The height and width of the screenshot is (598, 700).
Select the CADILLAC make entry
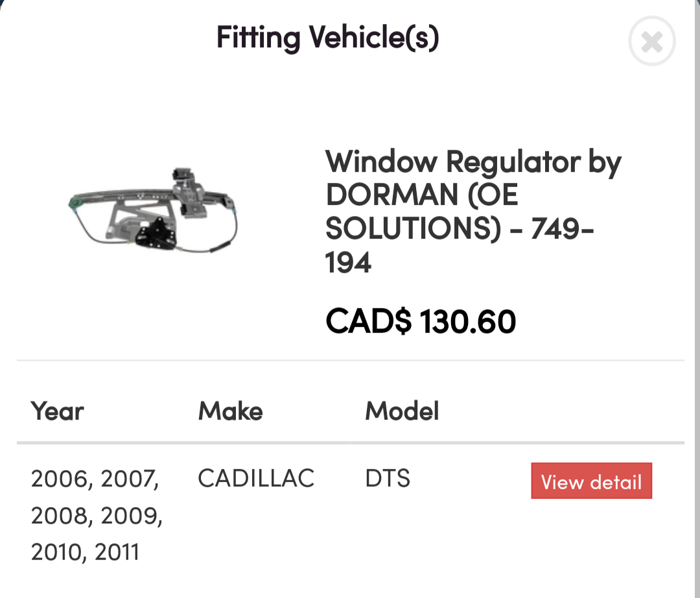tap(255, 479)
